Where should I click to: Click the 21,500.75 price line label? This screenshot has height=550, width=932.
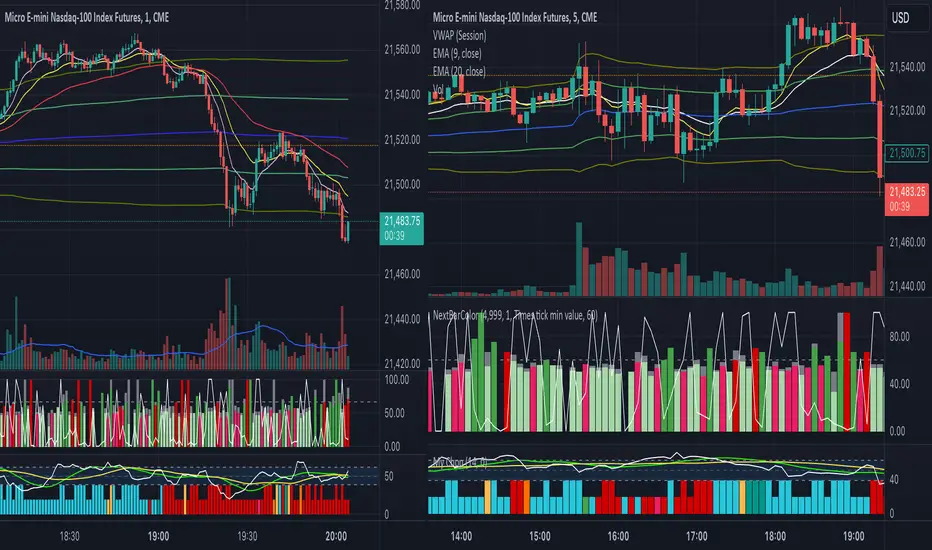coord(907,153)
